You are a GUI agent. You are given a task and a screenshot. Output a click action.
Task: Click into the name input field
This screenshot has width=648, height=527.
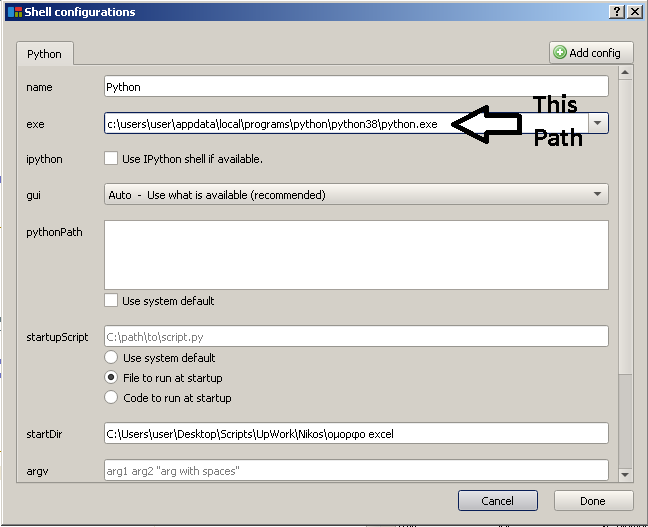[x=356, y=86]
